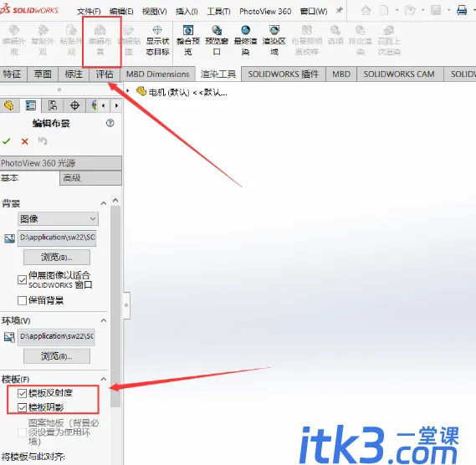This screenshot has width=476, height=465.
Task: Open the DimXpertManager crosshair panel tab
Action: tap(74, 105)
